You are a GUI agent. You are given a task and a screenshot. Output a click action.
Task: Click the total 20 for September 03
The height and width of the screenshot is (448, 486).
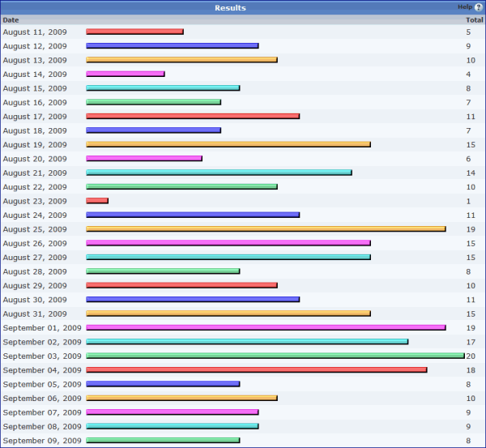[471, 356]
